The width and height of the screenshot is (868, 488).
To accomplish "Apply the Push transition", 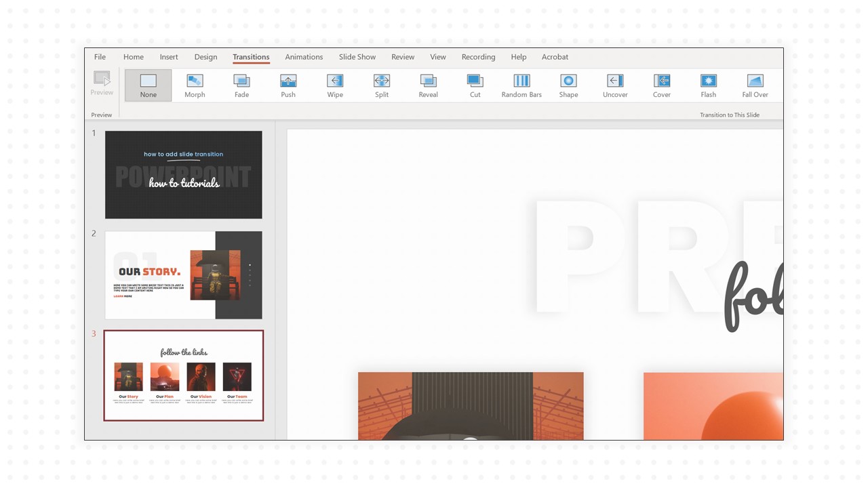I will [x=288, y=84].
